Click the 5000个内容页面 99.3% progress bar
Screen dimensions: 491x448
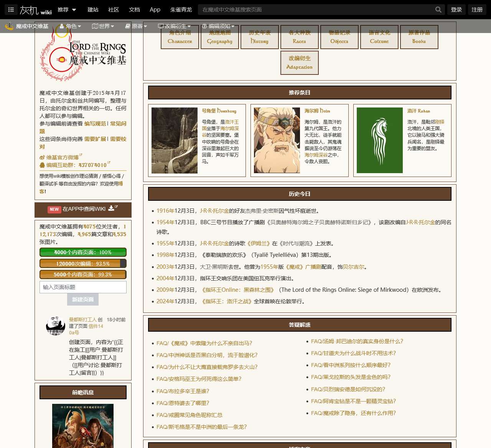tap(83, 274)
